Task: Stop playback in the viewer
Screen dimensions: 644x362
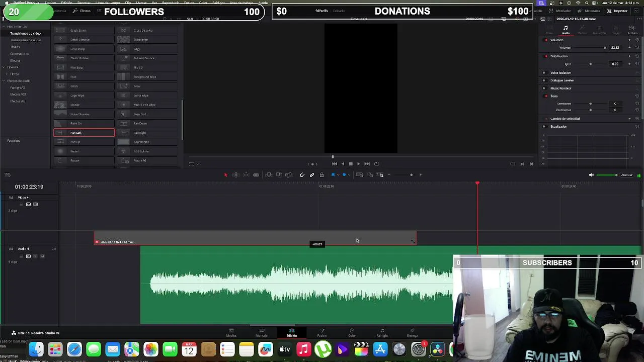Action: click(x=351, y=164)
